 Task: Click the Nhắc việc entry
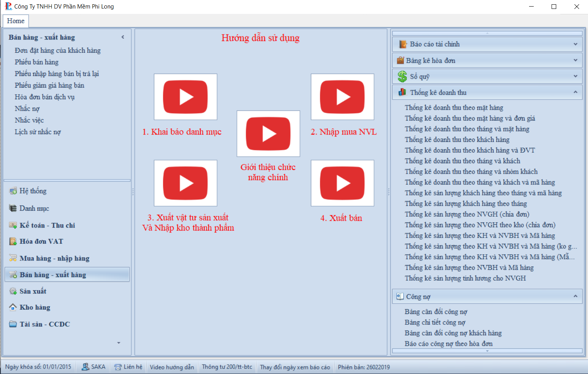pos(29,120)
